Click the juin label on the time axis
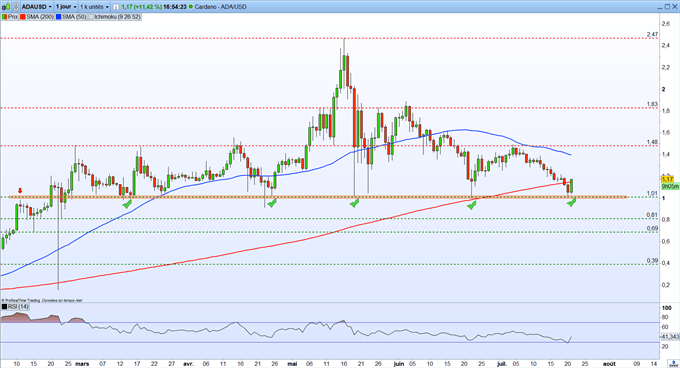The image size is (680, 368). click(399, 364)
